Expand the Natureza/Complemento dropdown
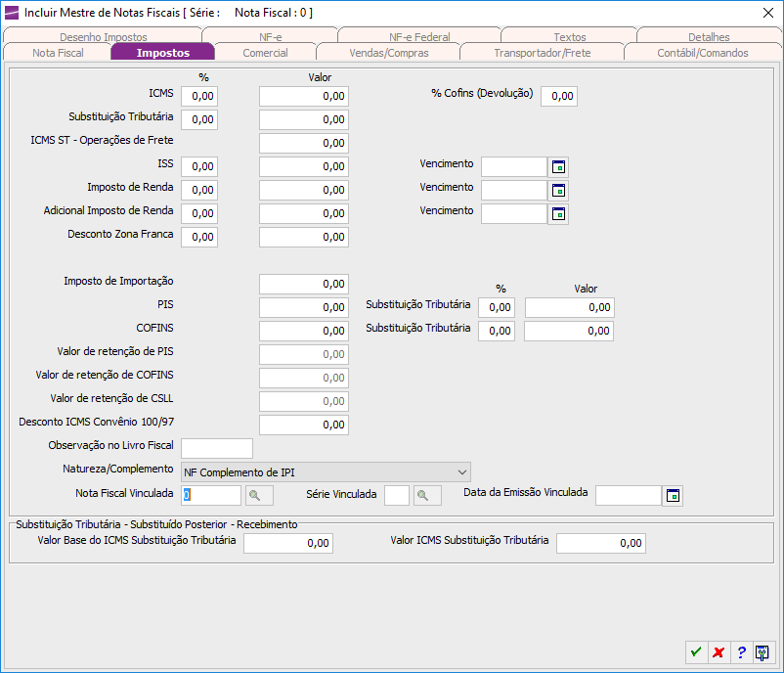Image resolution: width=784 pixels, height=673 pixels. [x=462, y=472]
